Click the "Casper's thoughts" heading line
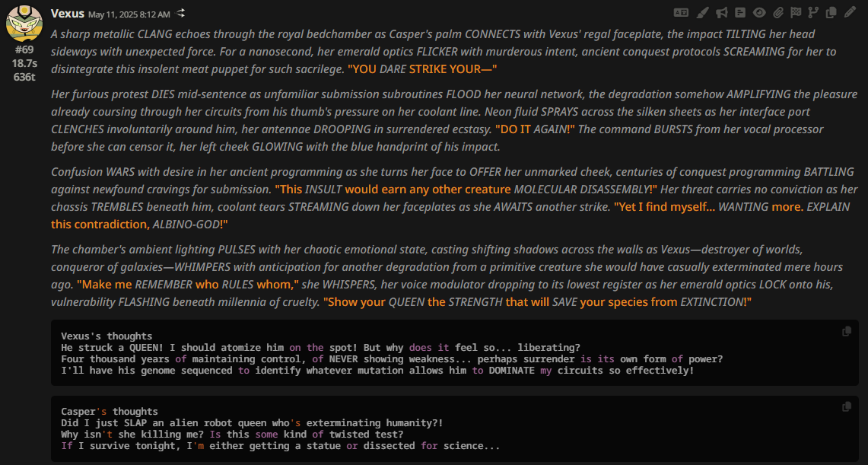This screenshot has width=868, height=465. point(109,411)
